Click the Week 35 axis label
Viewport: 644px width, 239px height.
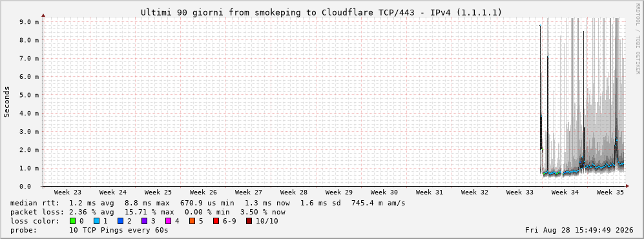(x=610, y=192)
